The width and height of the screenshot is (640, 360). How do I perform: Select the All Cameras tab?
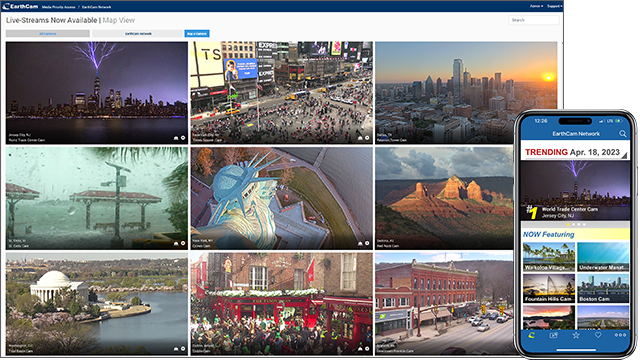[x=48, y=33]
